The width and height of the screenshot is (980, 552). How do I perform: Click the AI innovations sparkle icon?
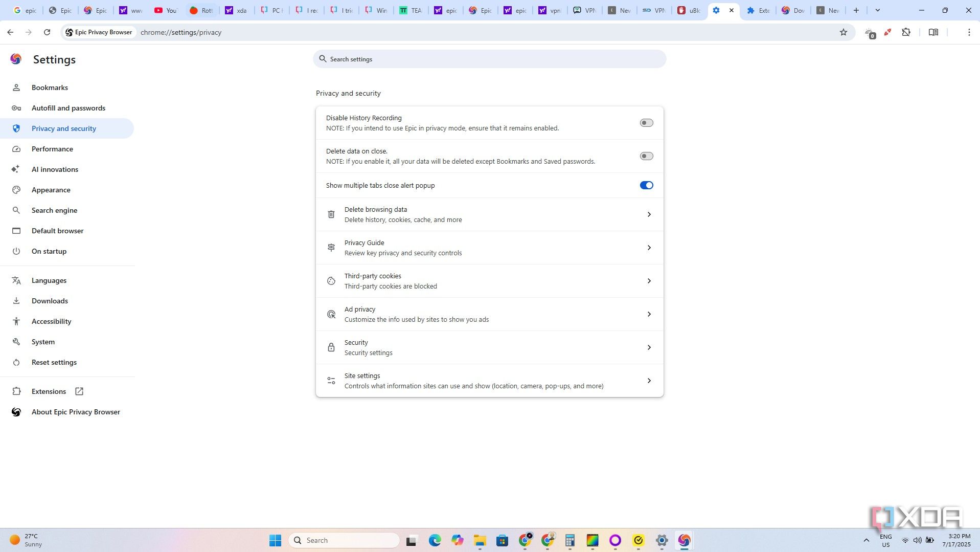click(x=16, y=169)
